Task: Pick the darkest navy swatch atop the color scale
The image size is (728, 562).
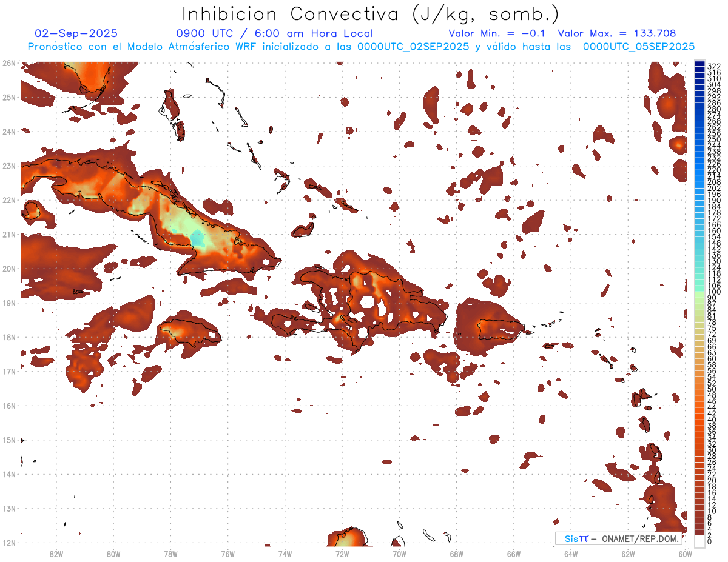Action: pyautogui.click(x=700, y=64)
